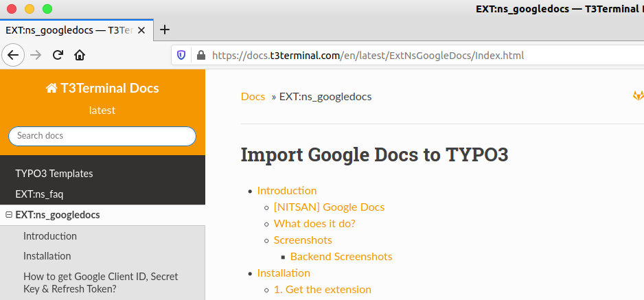Go to the browser home page icon

[80, 55]
